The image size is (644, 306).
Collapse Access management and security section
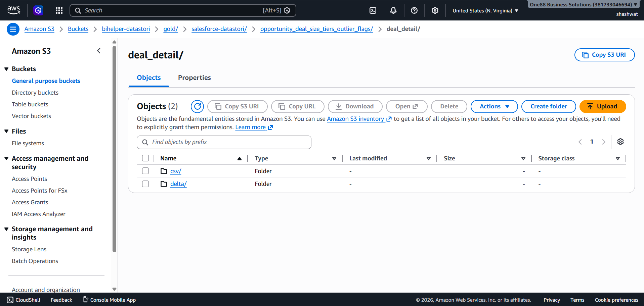coord(6,158)
